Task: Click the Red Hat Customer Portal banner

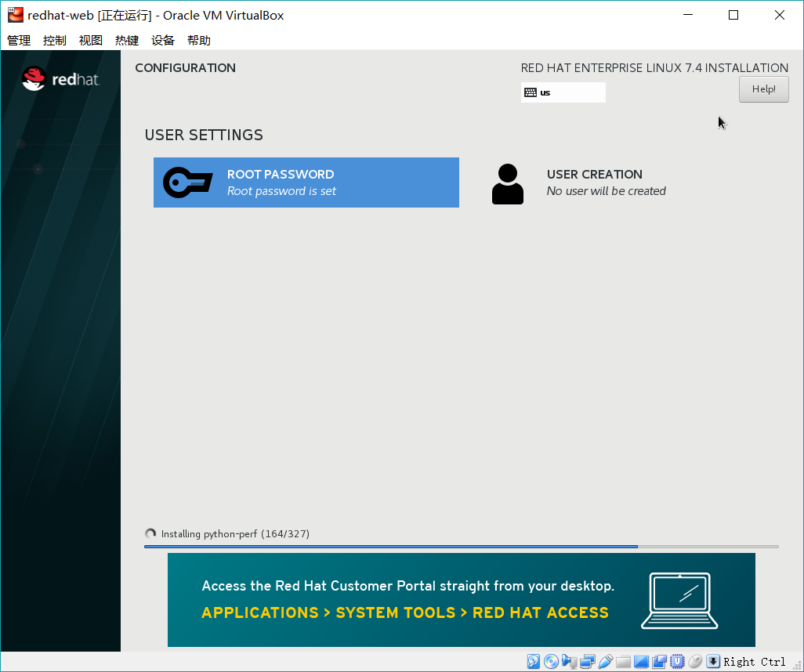Action: (461, 600)
